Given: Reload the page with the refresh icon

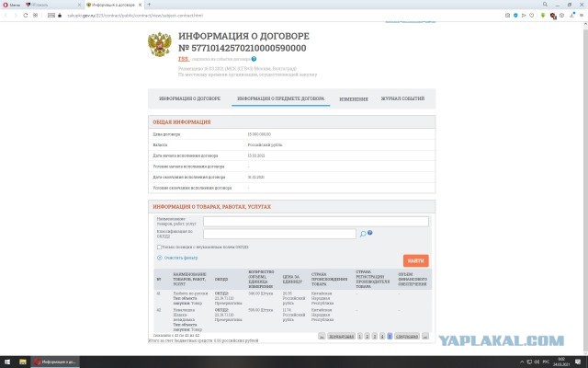Looking at the screenshot, I should [x=26, y=16].
